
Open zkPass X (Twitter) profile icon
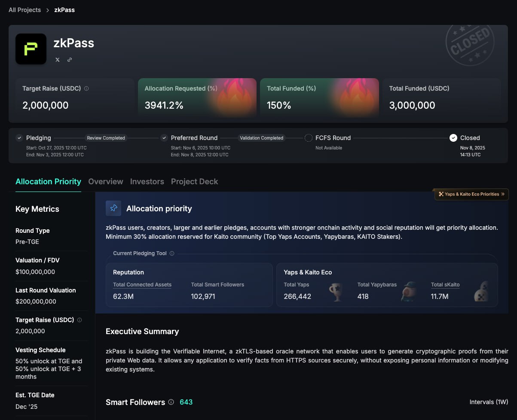point(58,60)
